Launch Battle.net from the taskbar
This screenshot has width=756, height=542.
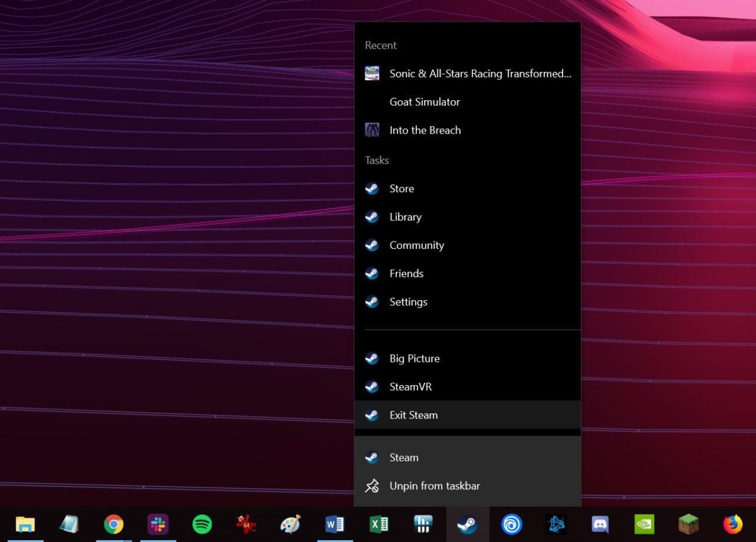coord(556,524)
